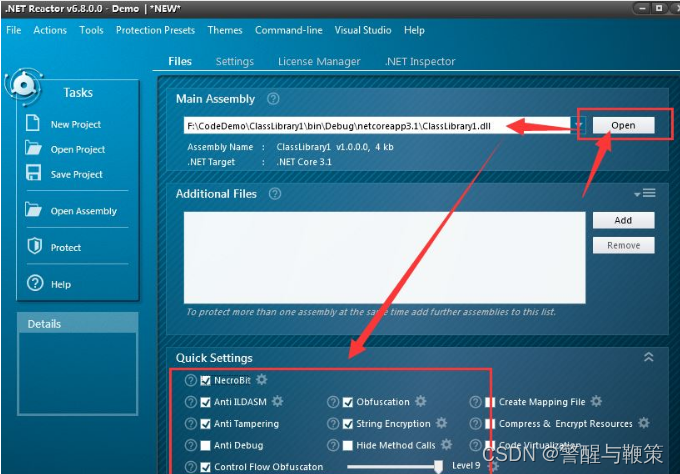The height and width of the screenshot is (474, 680).
Task: Show help for Anti ILDASM option
Action: coord(191,402)
